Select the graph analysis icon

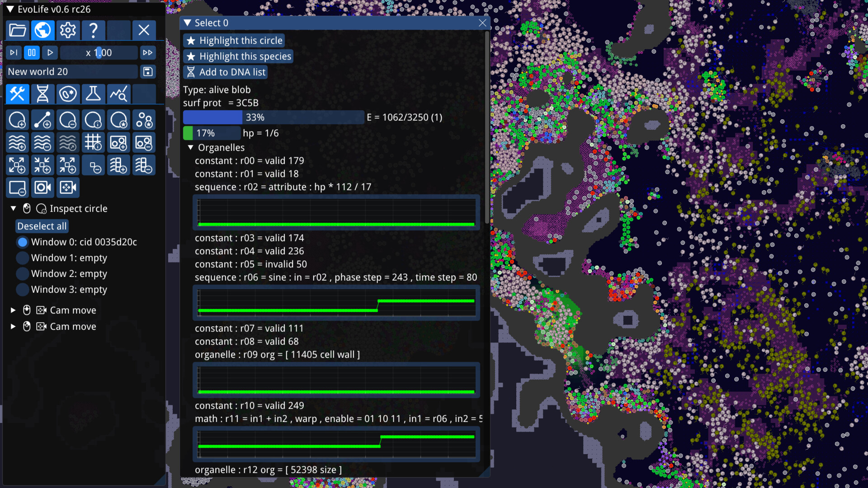click(x=118, y=94)
